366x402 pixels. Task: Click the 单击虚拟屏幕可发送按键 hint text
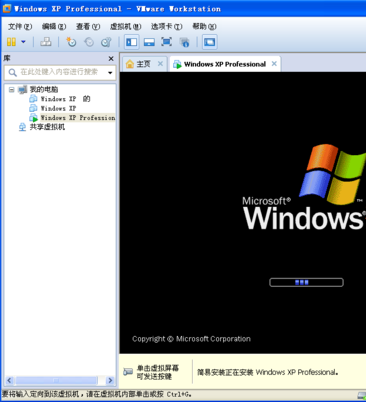158,372
